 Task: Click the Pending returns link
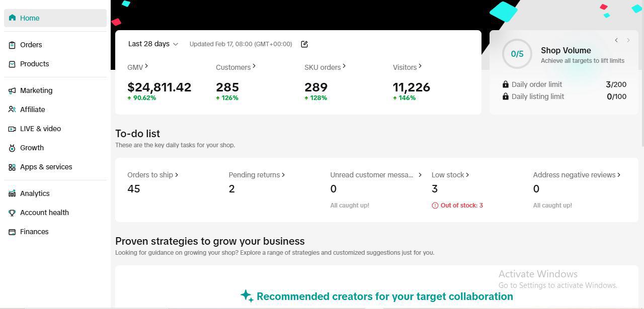click(x=254, y=175)
